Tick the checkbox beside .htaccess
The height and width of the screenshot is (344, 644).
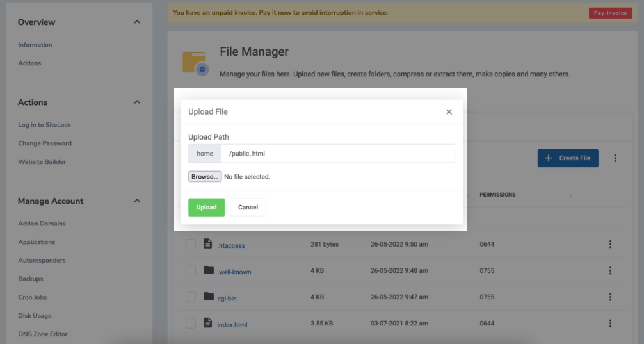[x=191, y=245]
